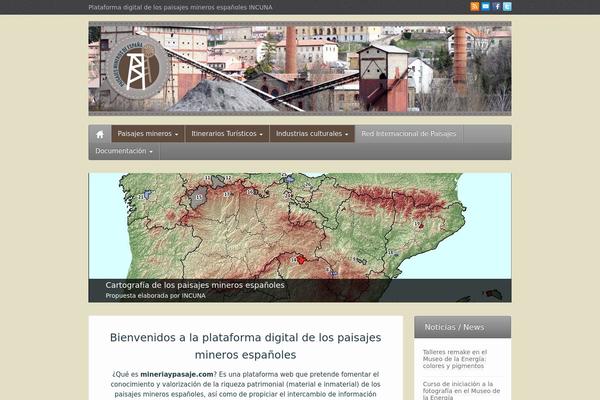Open news item Talleres remake en el Museo
600x400 pixels.
tap(455, 359)
